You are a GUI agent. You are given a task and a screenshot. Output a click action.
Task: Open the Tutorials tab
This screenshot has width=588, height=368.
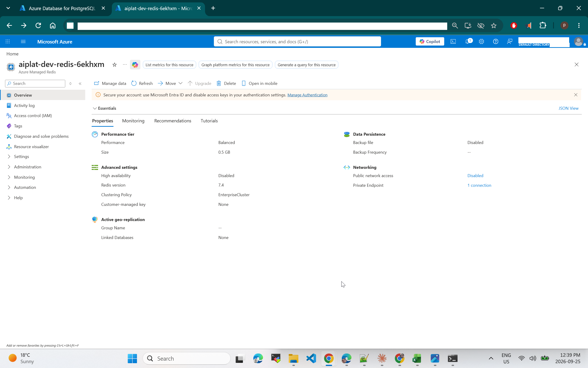(x=209, y=121)
